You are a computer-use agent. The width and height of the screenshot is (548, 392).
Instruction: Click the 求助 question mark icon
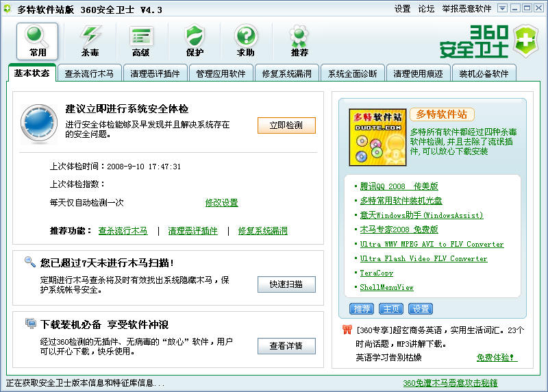point(246,40)
